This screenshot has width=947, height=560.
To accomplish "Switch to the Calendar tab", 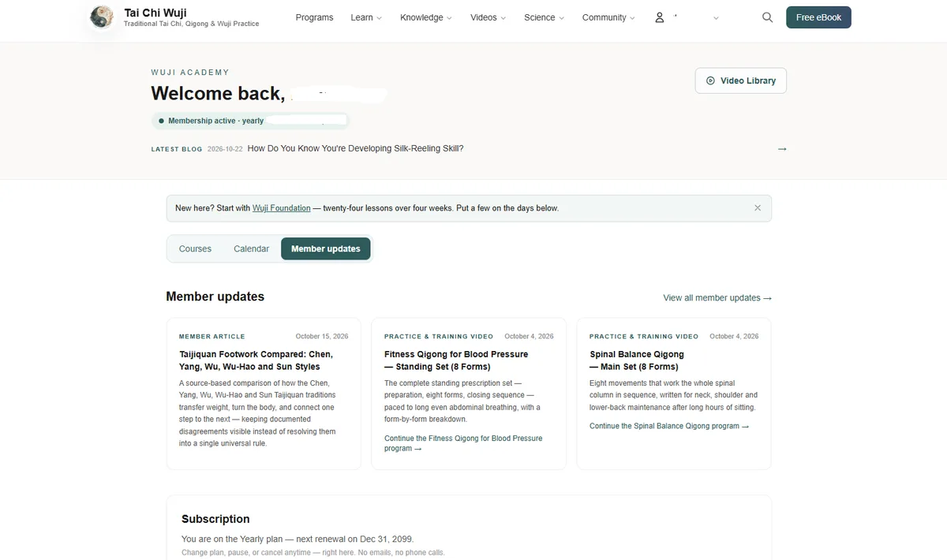I will coord(251,248).
